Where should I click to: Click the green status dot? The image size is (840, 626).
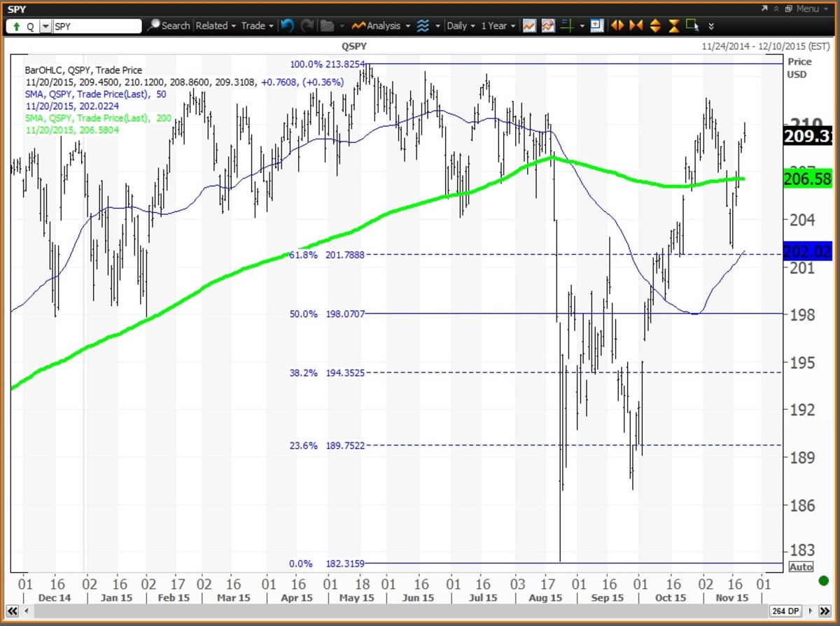823,580
